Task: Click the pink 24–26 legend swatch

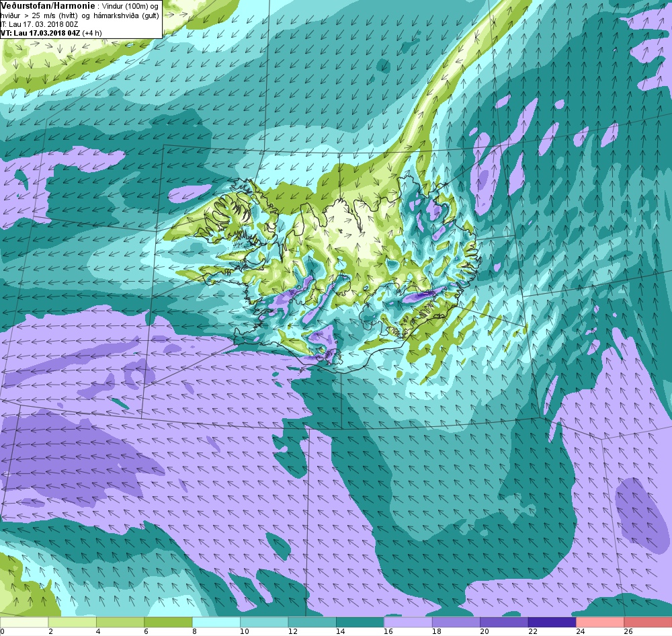Action: point(600,621)
